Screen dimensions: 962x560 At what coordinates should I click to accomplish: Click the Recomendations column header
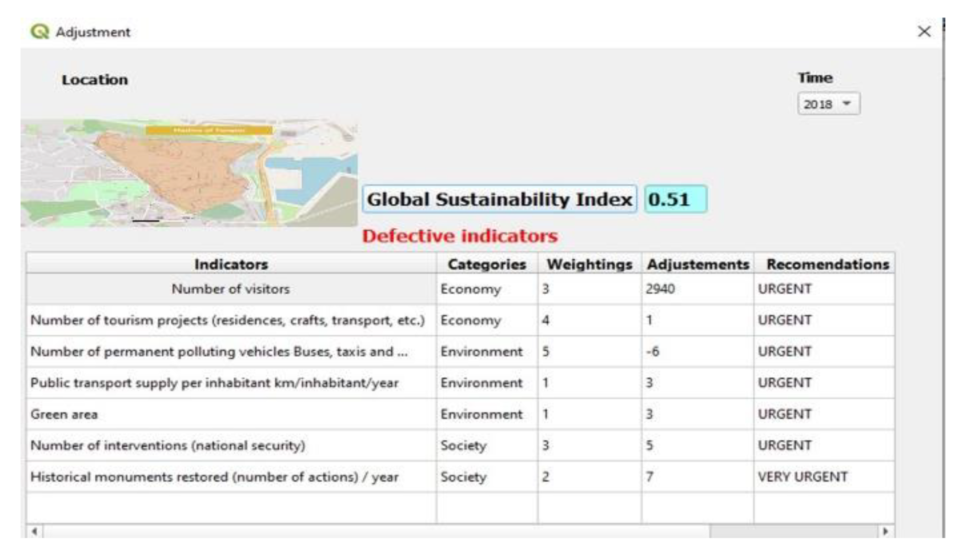(x=827, y=264)
